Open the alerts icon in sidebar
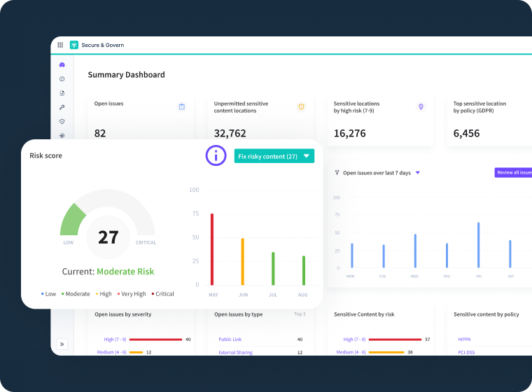532x392 pixels. 62,79
